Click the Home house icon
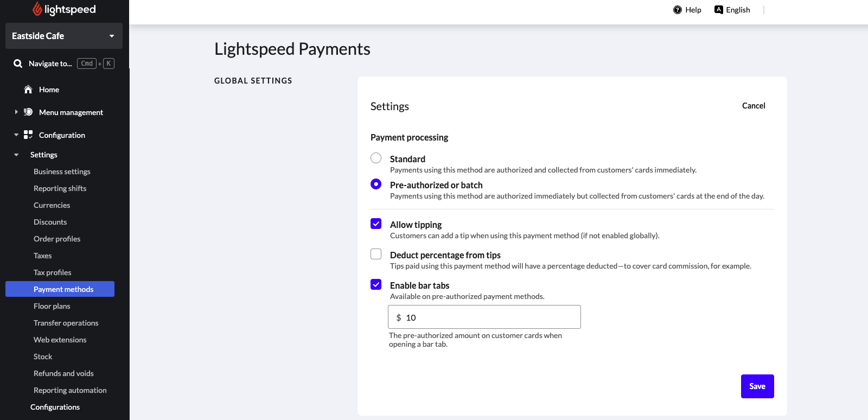 tap(28, 90)
